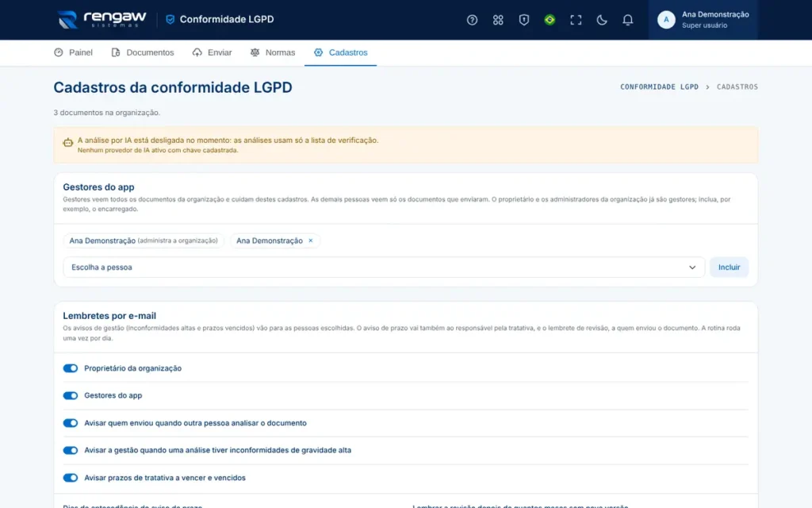Click the shield security icon in header
This screenshot has height=508, width=812.
(x=523, y=20)
